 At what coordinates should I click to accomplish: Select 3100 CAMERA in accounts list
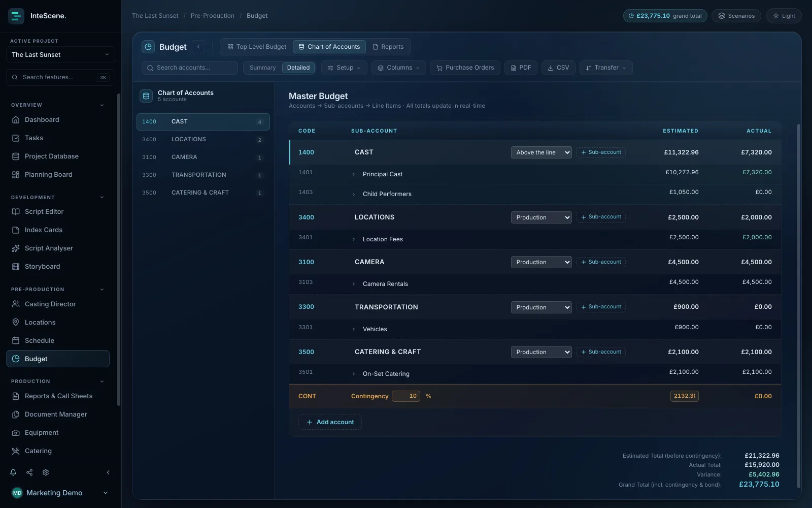203,157
